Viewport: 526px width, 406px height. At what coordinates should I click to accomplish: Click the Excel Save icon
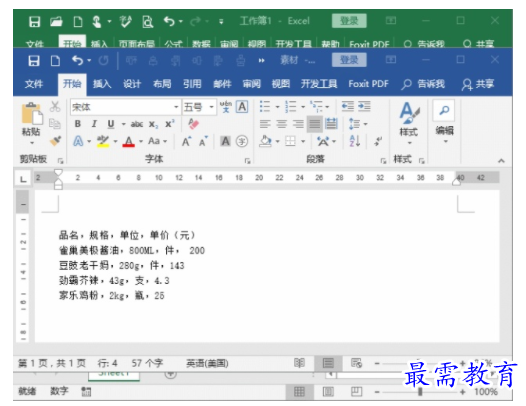[34, 22]
